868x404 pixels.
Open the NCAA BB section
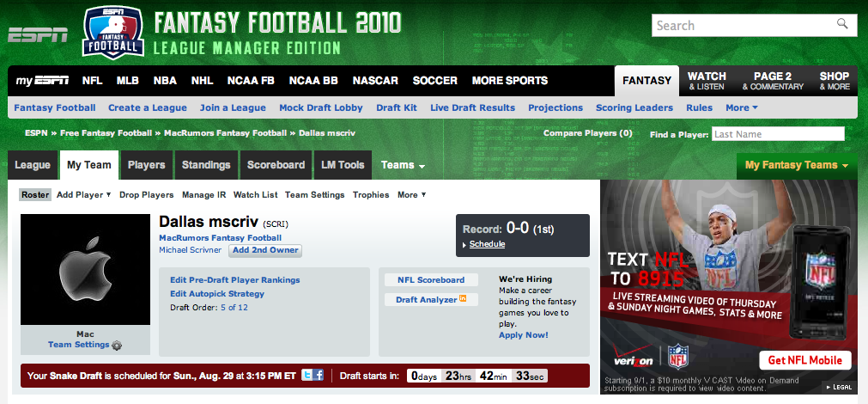[313, 81]
